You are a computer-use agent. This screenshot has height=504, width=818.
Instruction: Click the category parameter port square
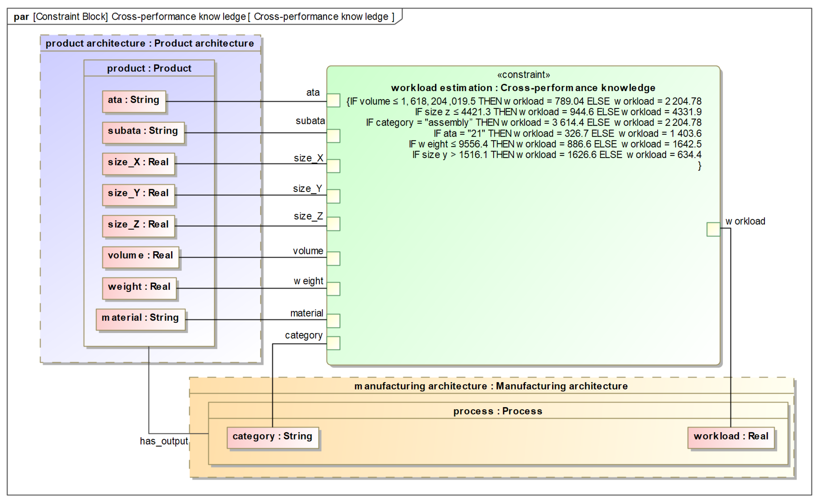coord(333,343)
